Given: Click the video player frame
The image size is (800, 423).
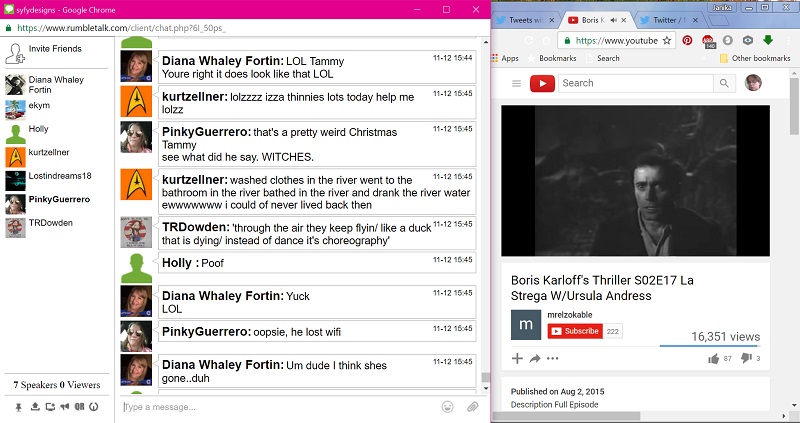Looking at the screenshot, I should [x=635, y=181].
